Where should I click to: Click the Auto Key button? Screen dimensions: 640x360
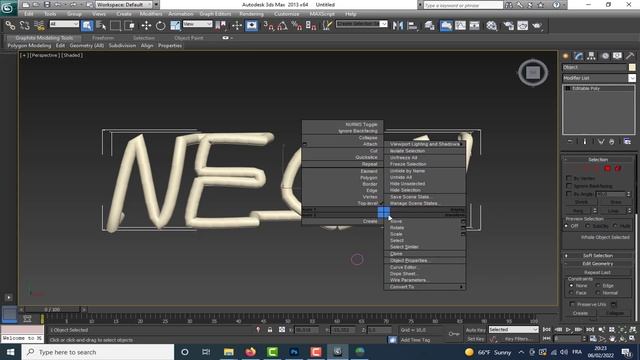476,330
